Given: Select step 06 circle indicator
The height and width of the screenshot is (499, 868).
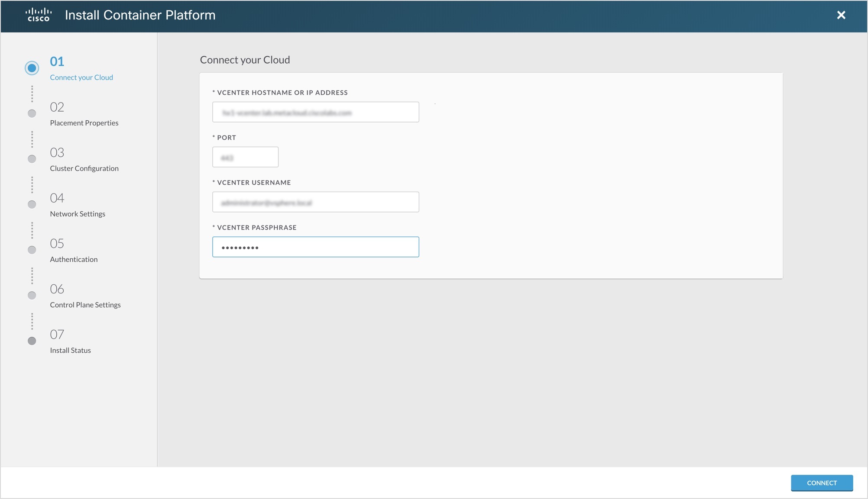Looking at the screenshot, I should click(32, 296).
